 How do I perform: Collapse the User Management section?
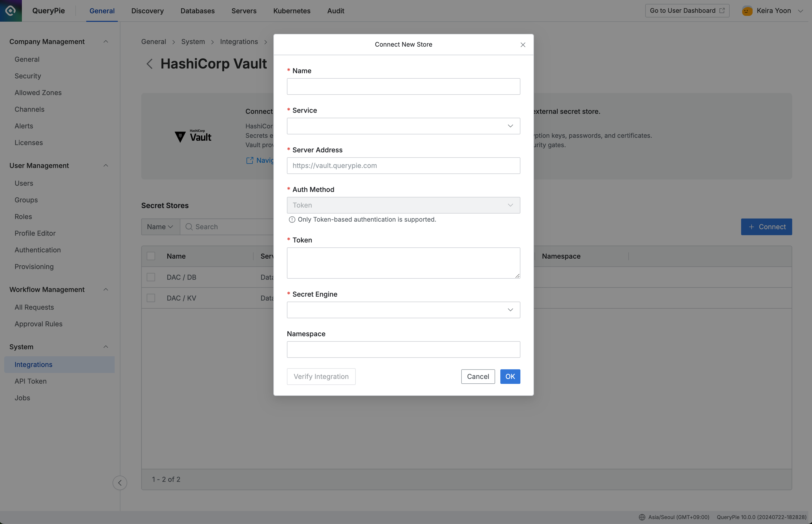pos(106,165)
